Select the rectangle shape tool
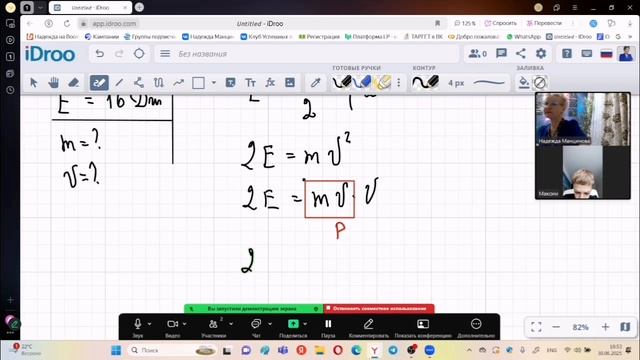 point(198,83)
